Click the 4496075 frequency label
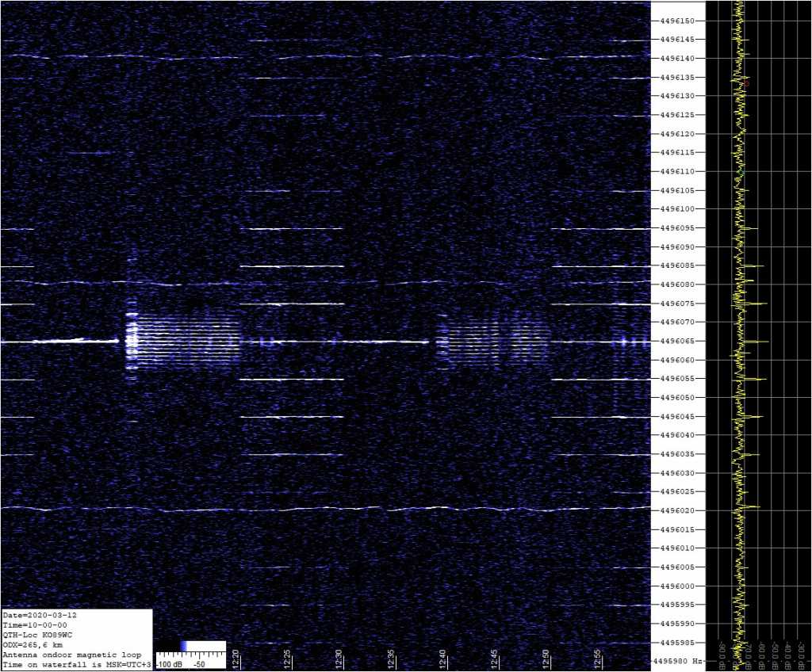This screenshot has width=812, height=672. tap(677, 304)
